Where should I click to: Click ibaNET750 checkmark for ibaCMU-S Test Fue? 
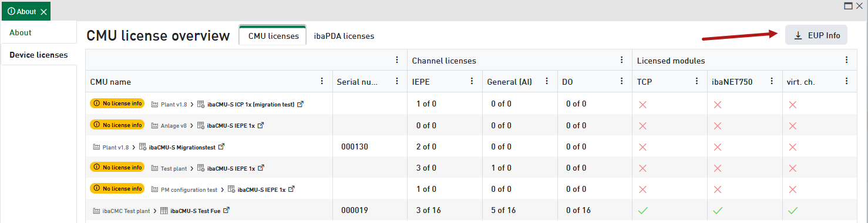(717, 210)
